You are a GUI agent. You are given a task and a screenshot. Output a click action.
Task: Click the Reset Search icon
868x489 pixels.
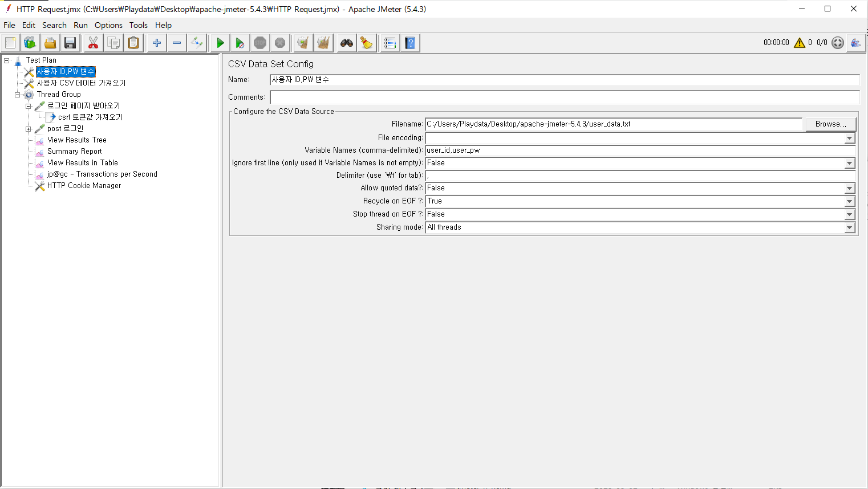pyautogui.click(x=367, y=43)
